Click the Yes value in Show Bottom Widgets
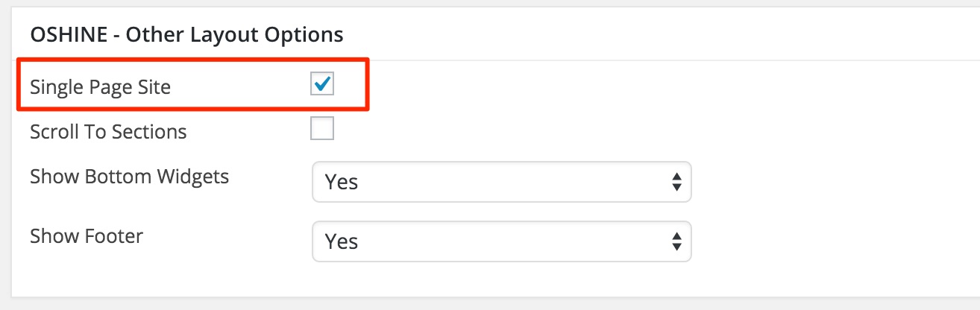The width and height of the screenshot is (980, 310). coord(342,182)
